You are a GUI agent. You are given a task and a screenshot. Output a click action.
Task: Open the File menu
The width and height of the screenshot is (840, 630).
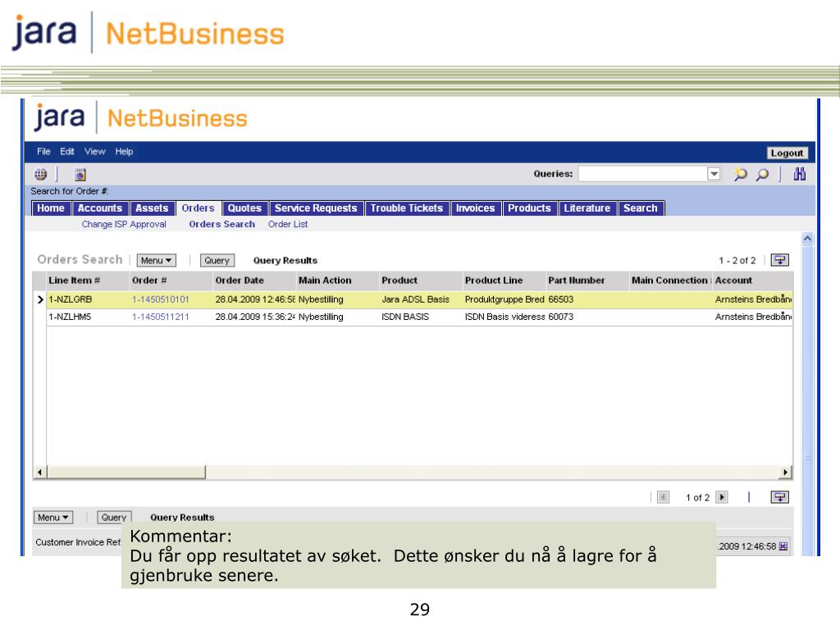(x=43, y=152)
